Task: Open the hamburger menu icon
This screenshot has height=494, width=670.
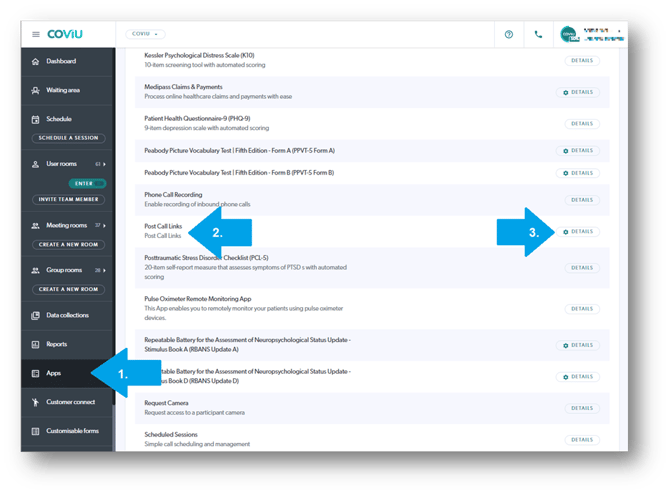Action: 36,34
